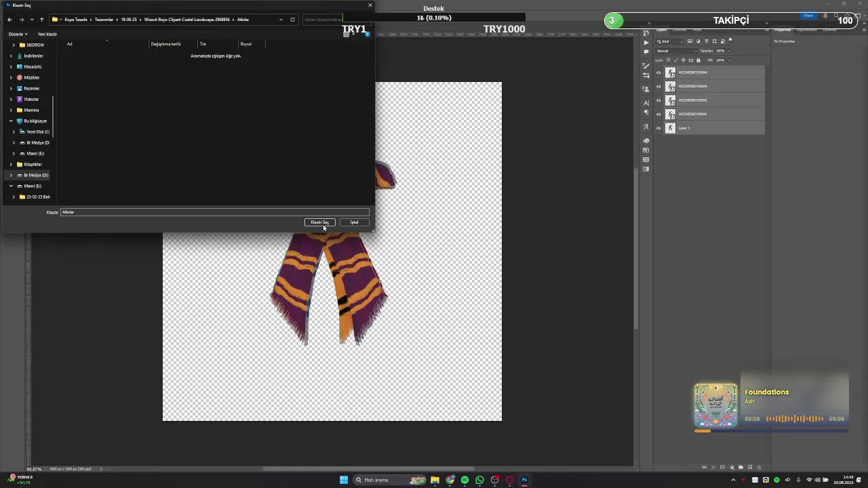The width and height of the screenshot is (868, 488).
Task: Select Resimler in navigation tree
Action: tap(31, 88)
